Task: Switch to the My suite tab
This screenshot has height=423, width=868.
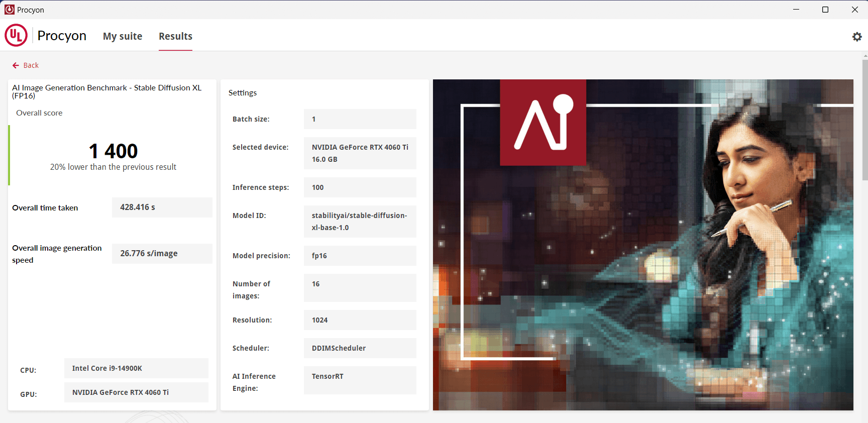Action: 123,36
